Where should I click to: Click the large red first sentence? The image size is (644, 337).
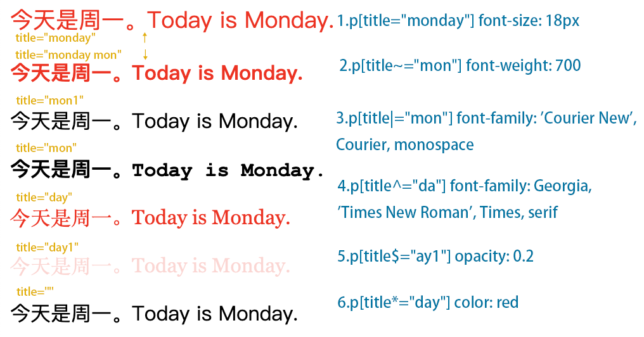[x=172, y=20]
